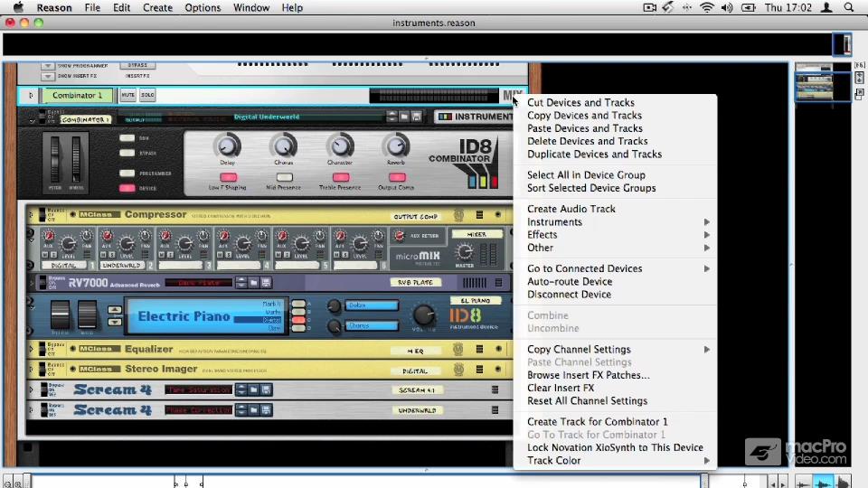Click the Combinator save patch floppy icon
The height and width of the screenshot is (488, 868).
click(416, 117)
